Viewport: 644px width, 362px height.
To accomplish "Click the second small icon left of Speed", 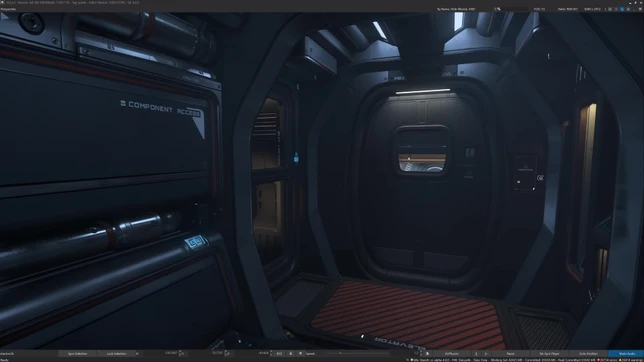I will [300, 353].
